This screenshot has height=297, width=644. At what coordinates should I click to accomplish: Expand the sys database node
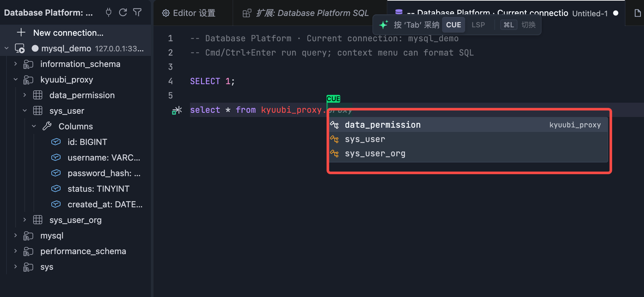(15, 267)
